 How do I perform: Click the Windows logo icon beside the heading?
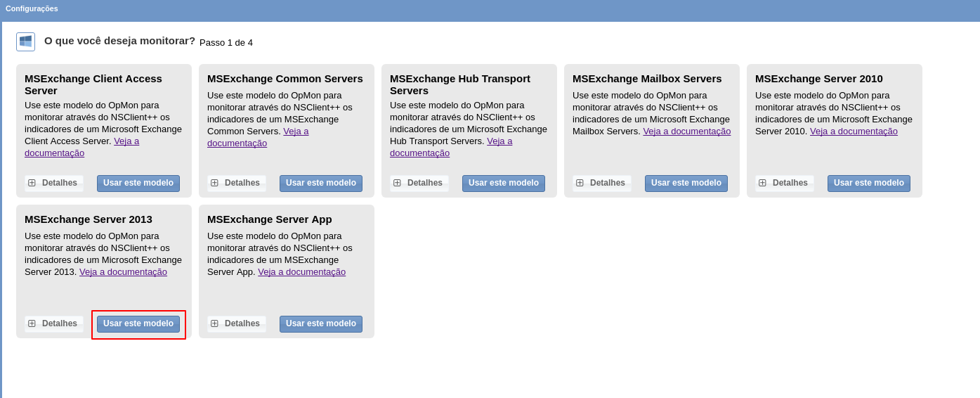(25, 41)
